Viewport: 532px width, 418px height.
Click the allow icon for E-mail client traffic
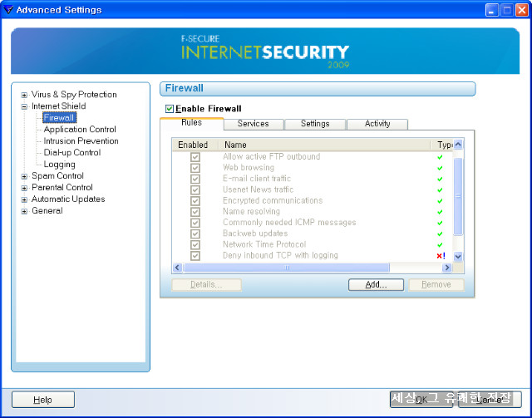click(x=440, y=179)
